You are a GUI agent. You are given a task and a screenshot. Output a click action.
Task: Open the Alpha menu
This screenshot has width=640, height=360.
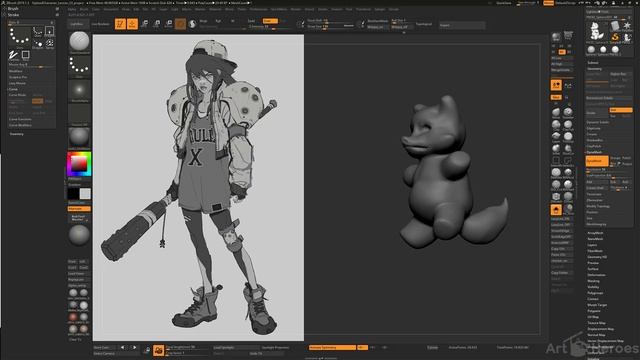[x=72, y=9]
